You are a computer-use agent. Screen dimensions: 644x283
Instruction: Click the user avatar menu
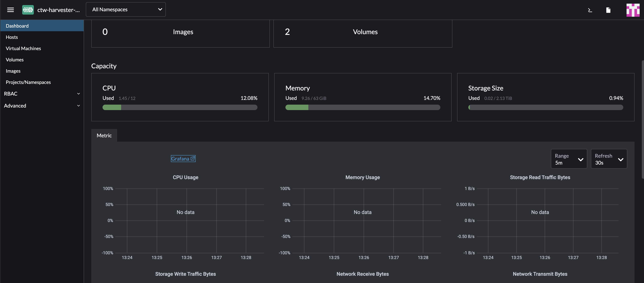633,10
